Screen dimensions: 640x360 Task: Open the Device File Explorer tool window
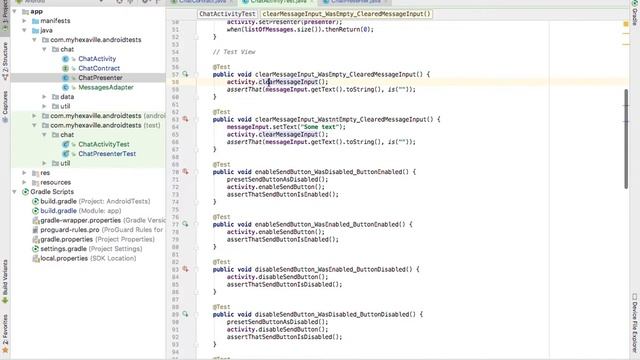pos(635,322)
